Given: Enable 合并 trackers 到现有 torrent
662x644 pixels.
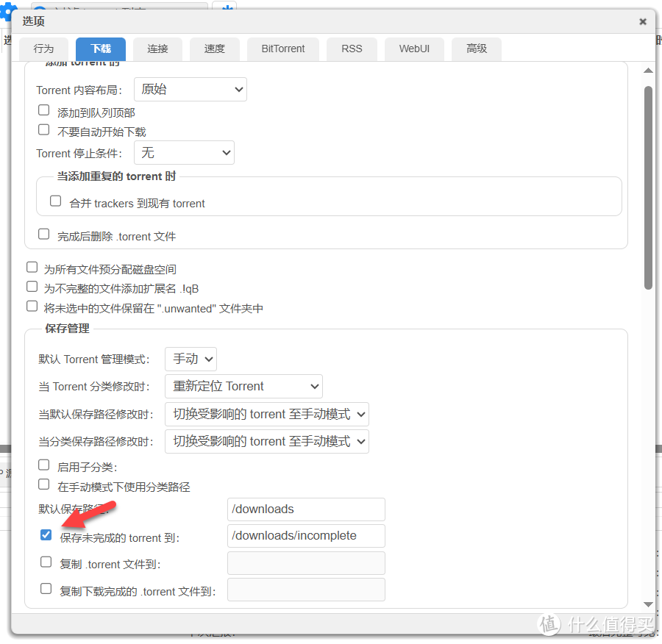Looking at the screenshot, I should click(56, 201).
